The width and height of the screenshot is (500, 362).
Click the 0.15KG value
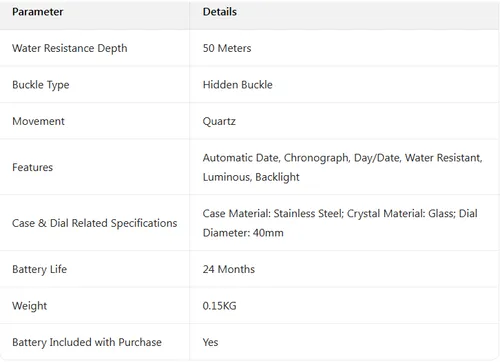(x=219, y=306)
